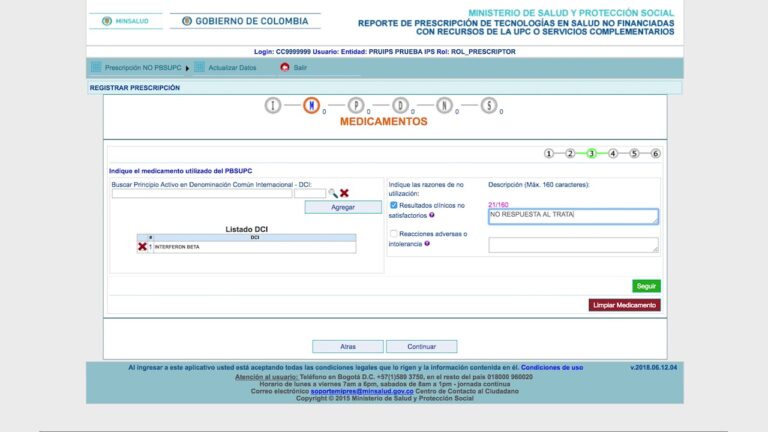The height and width of the screenshot is (432, 768).
Task: Click the Salir exit icon
Action: 285,67
